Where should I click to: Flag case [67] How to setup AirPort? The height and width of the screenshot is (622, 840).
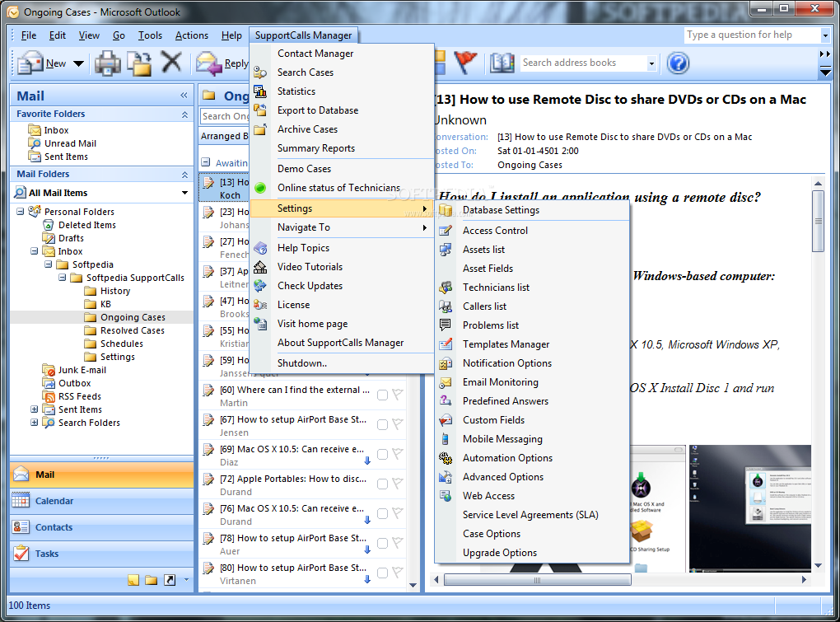[398, 424]
